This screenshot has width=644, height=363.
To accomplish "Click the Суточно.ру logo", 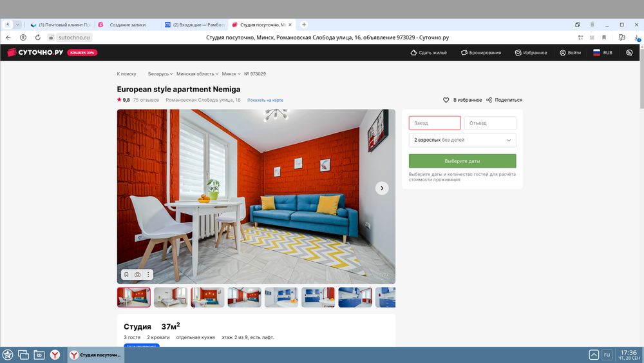I will point(35,53).
